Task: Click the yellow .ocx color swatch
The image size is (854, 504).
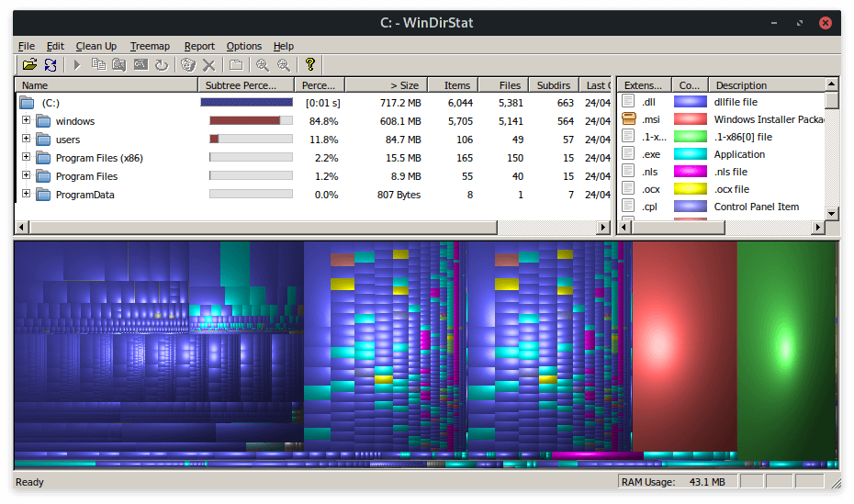Action: point(690,189)
